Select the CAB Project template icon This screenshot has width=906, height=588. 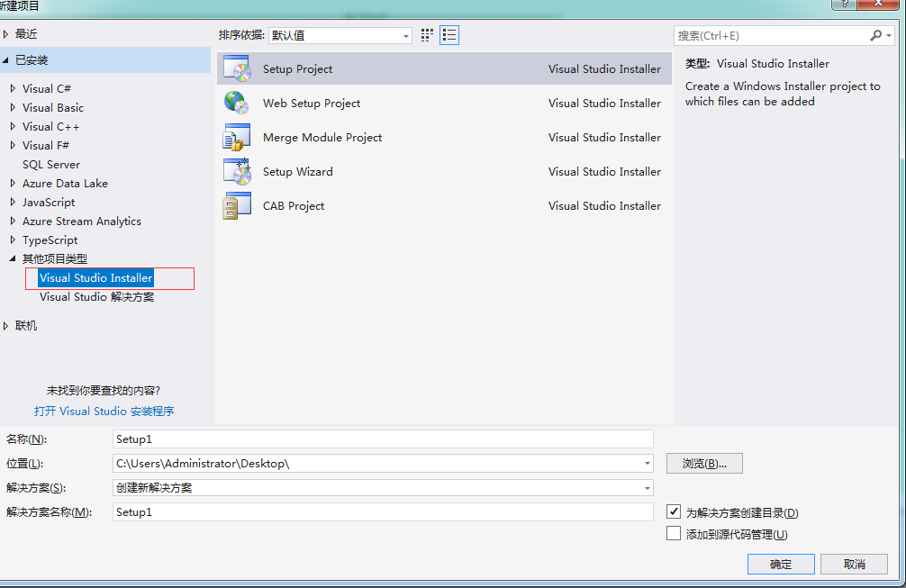click(238, 205)
